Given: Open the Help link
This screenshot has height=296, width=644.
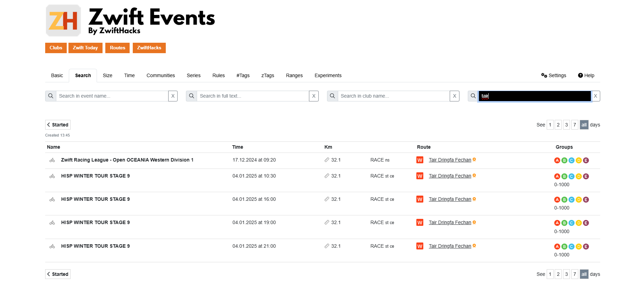Looking at the screenshot, I should (x=586, y=75).
